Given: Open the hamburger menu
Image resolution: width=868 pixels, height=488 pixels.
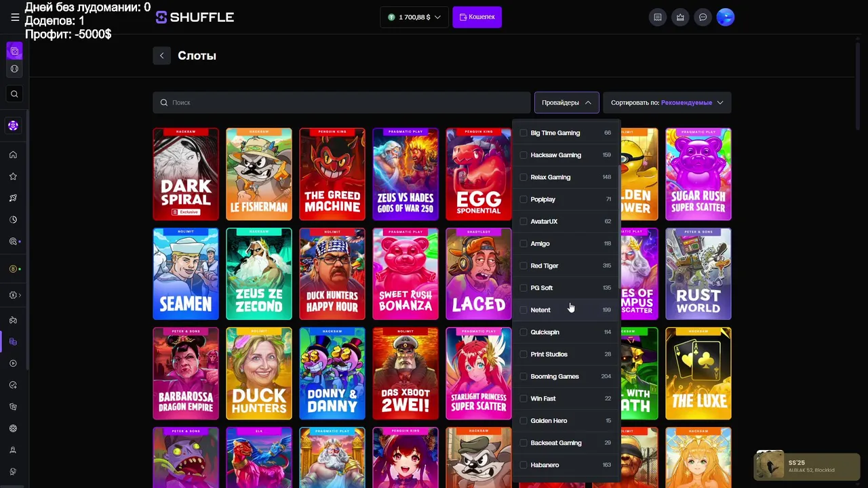Looking at the screenshot, I should 15,17.
